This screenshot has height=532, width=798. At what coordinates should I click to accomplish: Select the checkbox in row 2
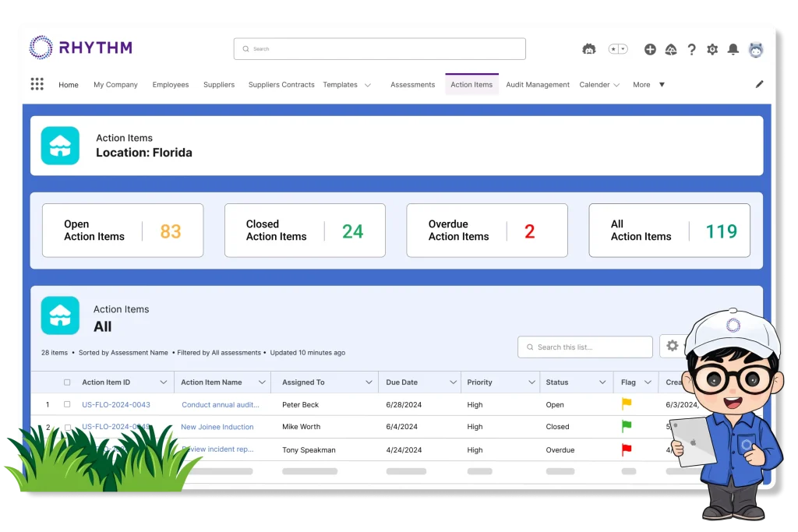point(67,427)
